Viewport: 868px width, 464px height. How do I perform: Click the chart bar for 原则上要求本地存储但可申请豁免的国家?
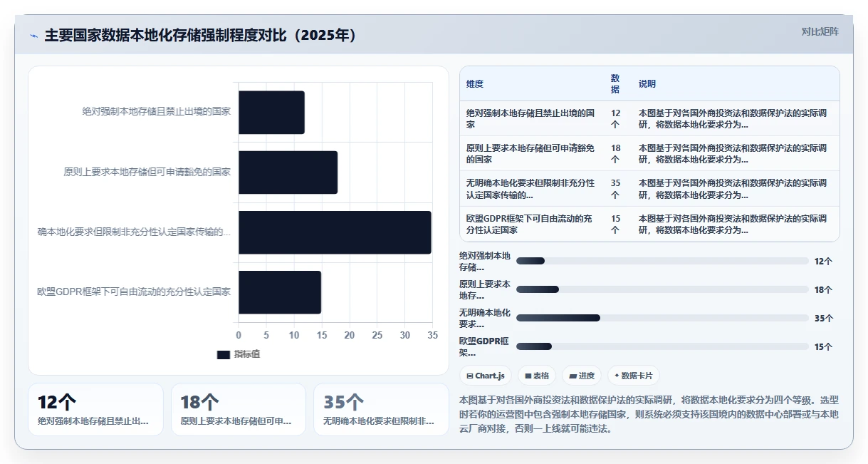click(288, 172)
